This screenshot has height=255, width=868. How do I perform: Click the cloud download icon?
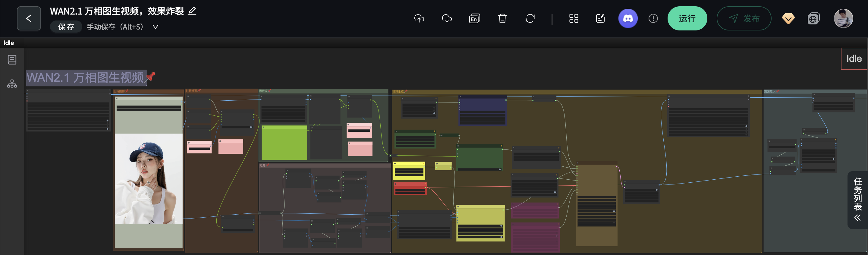tap(447, 18)
